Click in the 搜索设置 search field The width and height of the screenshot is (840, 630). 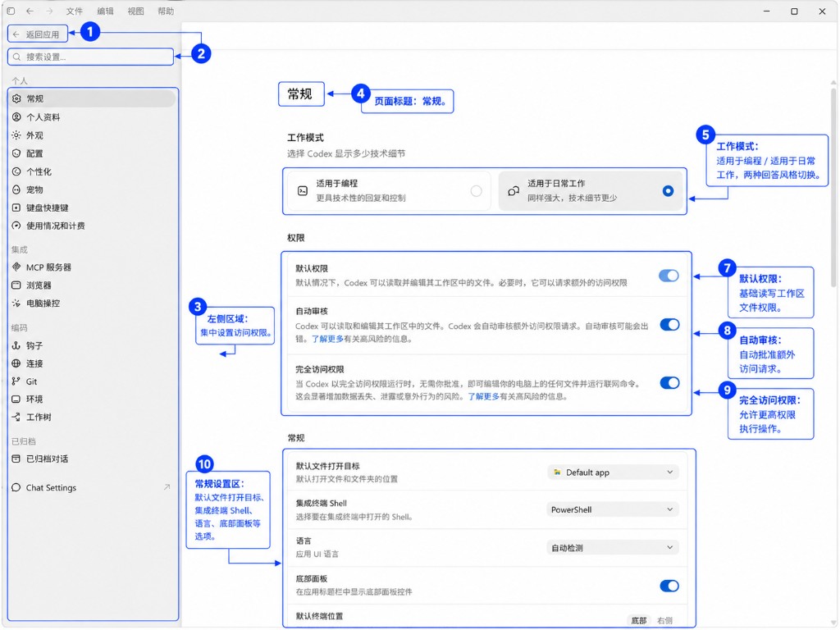[91, 57]
